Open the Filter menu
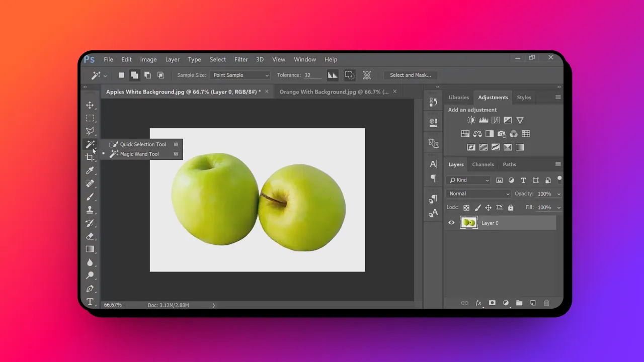The height and width of the screenshot is (362, 644). pos(241,59)
